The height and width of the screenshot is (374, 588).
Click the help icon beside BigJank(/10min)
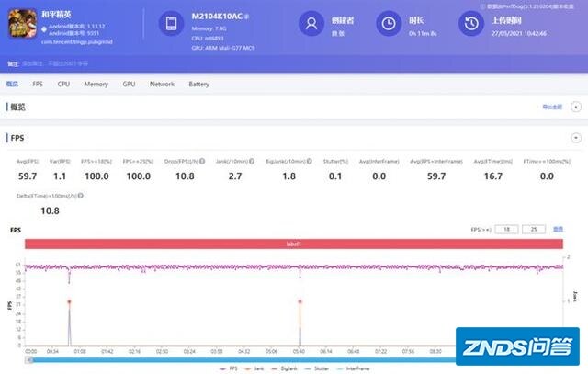[310, 161]
